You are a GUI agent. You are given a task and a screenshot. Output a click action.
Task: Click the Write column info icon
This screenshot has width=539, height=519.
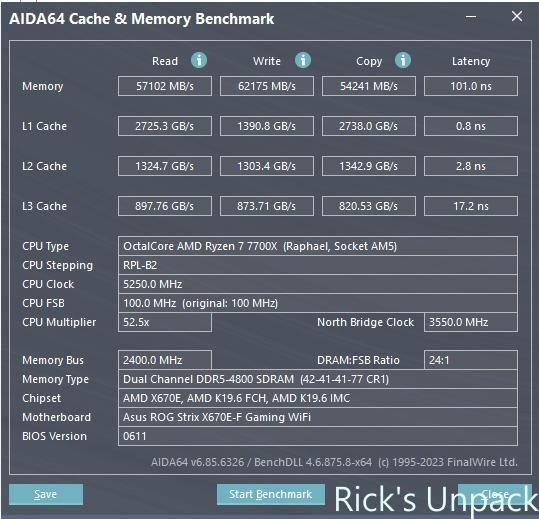point(303,60)
